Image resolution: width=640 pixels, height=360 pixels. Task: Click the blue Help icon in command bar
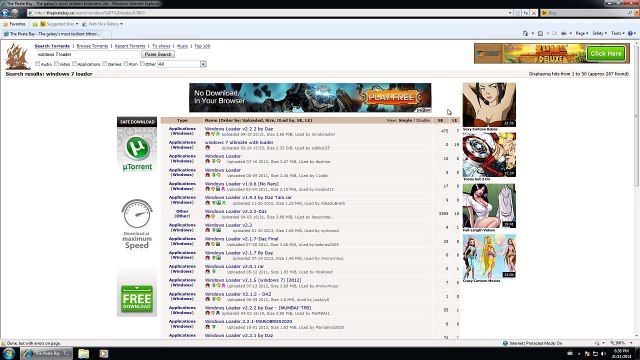[630, 33]
